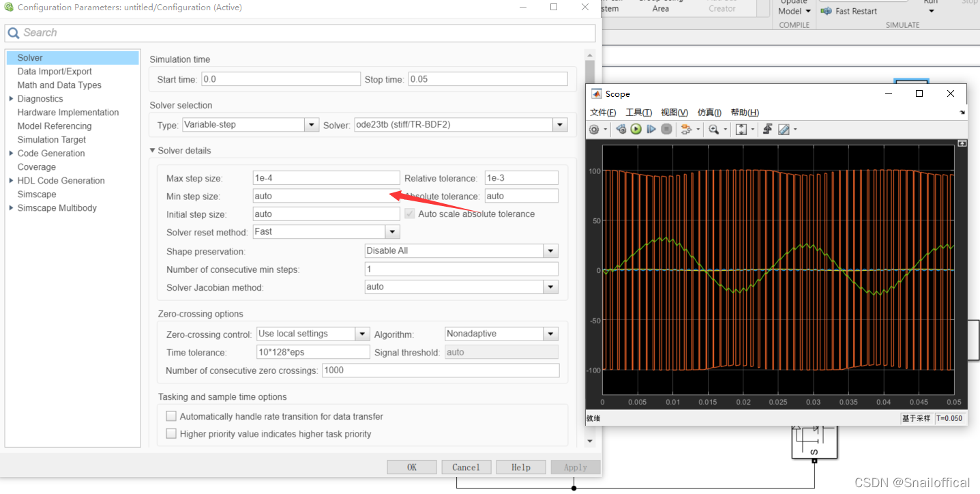This screenshot has width=980, height=494.
Task: Click the Number of consecutive zero crossings field
Action: pyautogui.click(x=441, y=370)
